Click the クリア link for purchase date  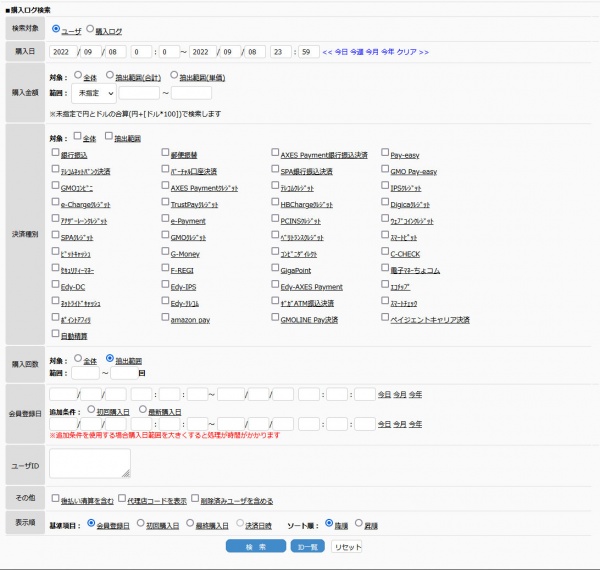(x=405, y=51)
